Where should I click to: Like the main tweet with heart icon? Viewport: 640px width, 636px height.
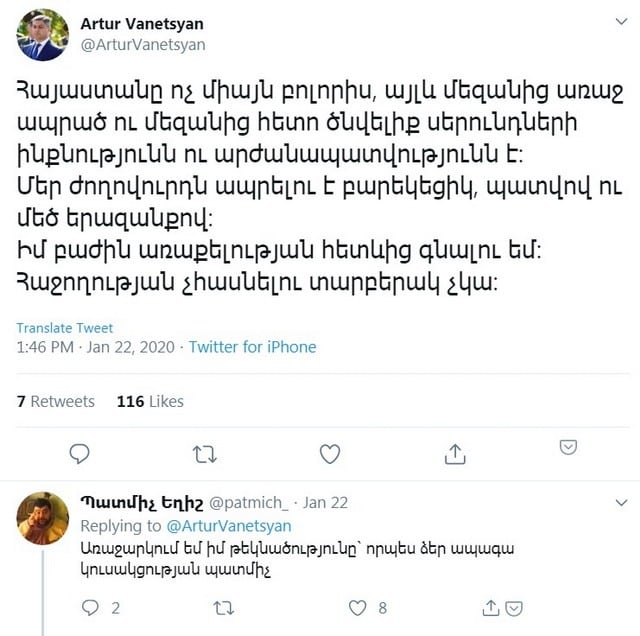pos(330,454)
